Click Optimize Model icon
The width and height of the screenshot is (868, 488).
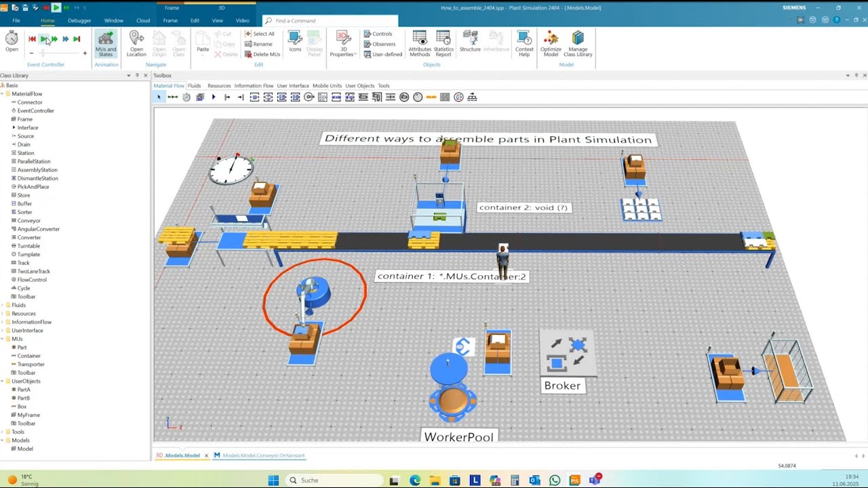[x=551, y=44]
